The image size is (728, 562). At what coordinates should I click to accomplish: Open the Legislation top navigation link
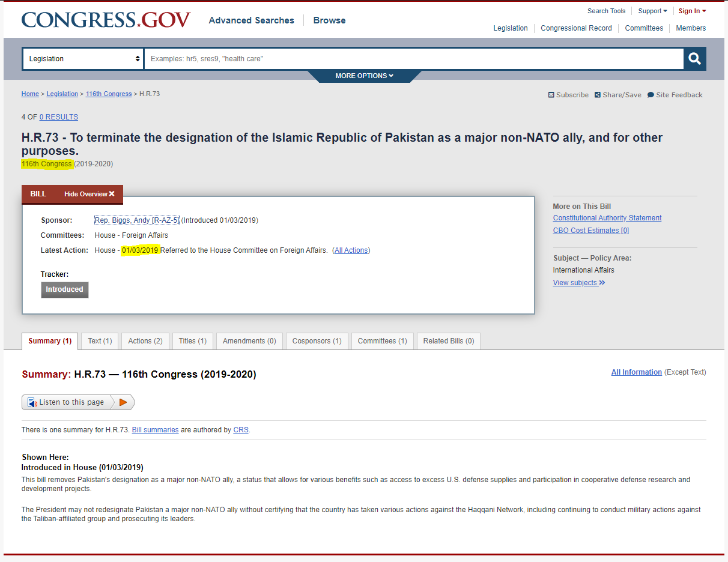pyautogui.click(x=511, y=28)
